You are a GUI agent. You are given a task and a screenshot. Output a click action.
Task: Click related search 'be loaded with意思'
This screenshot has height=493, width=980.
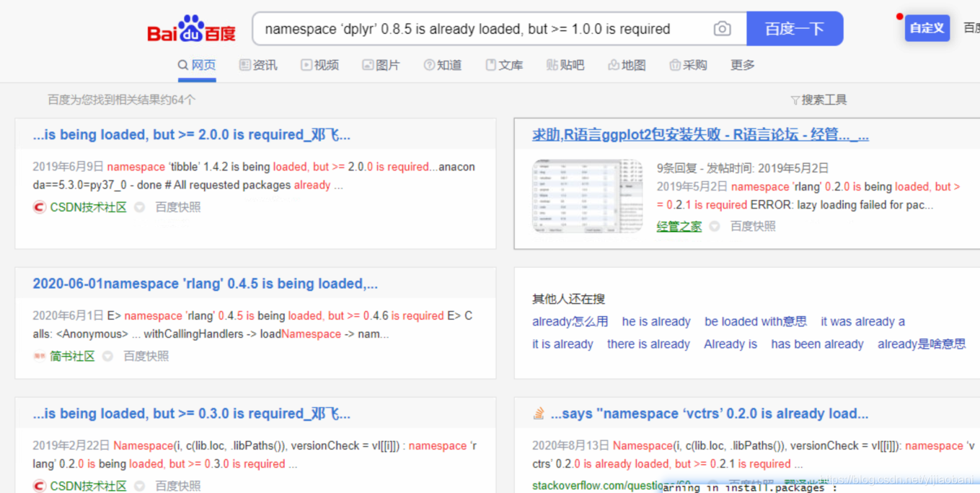(x=756, y=321)
